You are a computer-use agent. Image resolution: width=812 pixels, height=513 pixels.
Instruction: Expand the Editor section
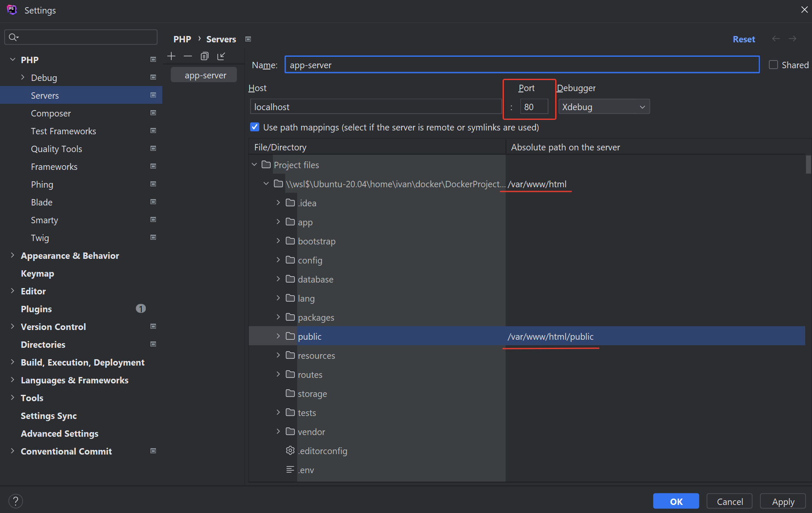pyautogui.click(x=13, y=291)
